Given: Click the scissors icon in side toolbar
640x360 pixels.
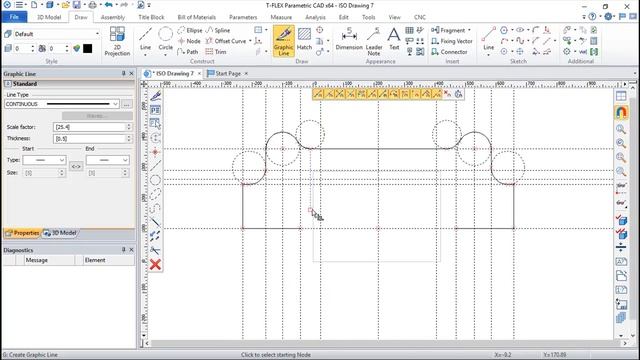Looking at the screenshot, I should 155,250.
